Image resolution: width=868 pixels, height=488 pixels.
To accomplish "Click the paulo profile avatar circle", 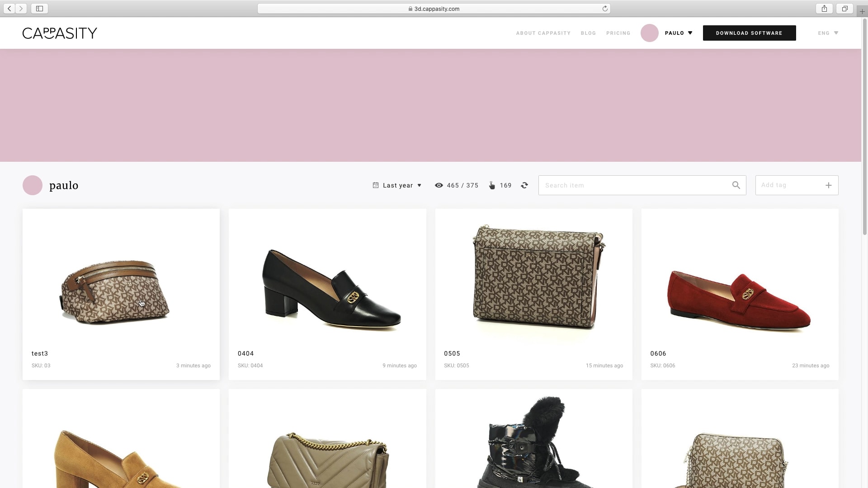I will [x=33, y=185].
